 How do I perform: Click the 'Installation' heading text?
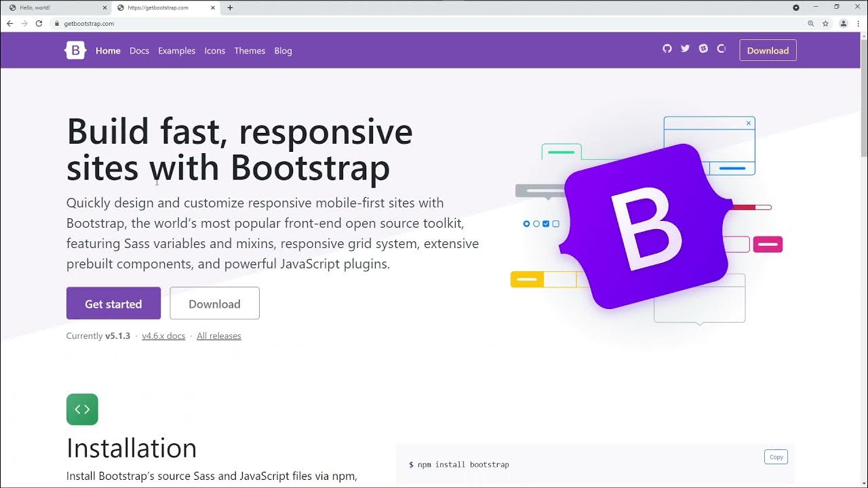point(132,448)
